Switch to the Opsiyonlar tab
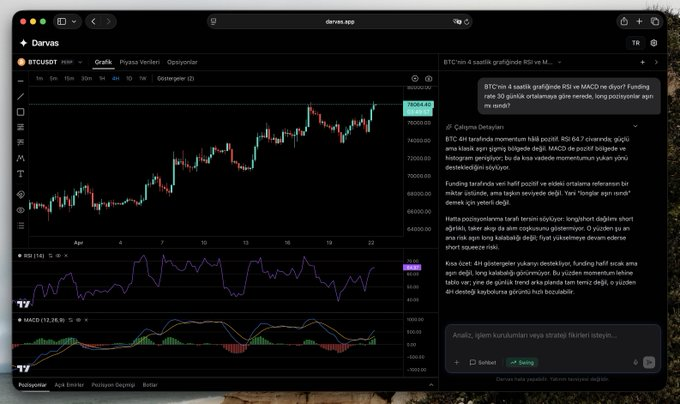 coord(182,62)
